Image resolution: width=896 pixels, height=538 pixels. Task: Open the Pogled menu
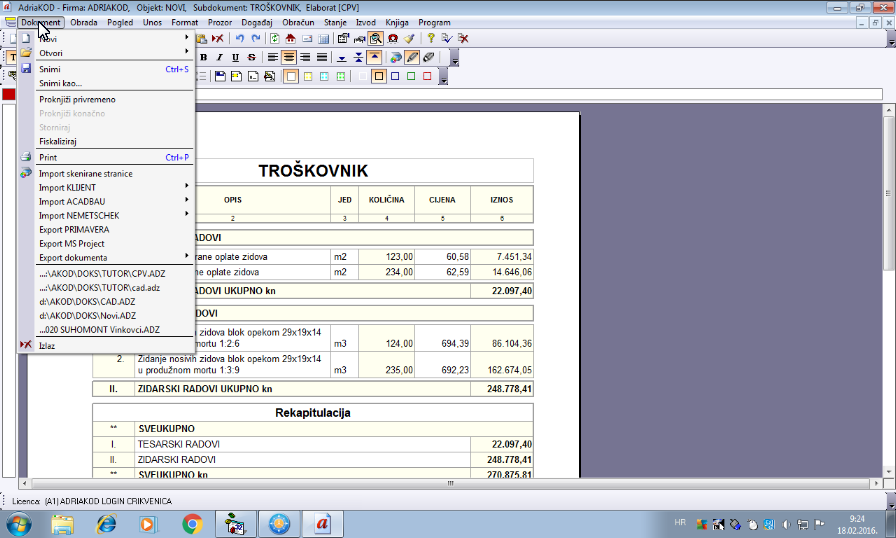pyautogui.click(x=120, y=22)
